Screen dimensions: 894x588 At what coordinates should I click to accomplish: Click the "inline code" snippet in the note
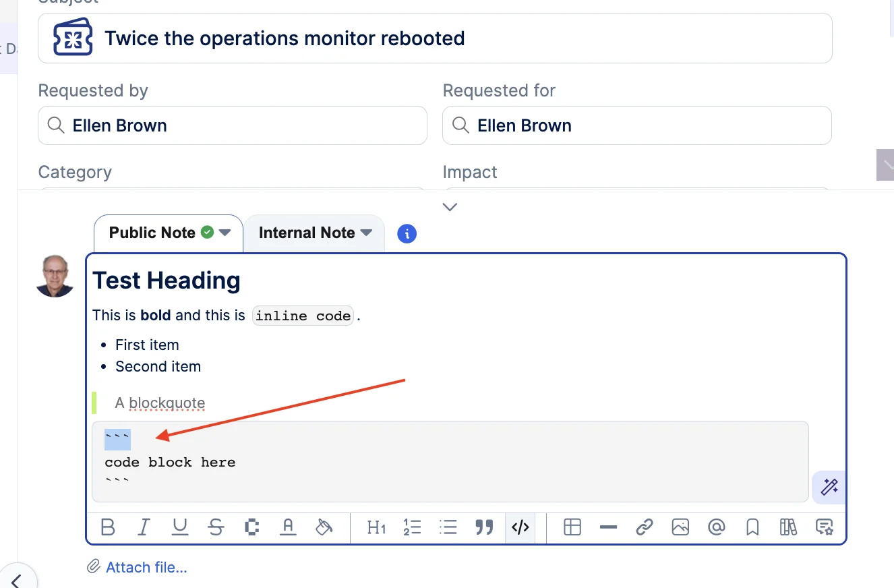pyautogui.click(x=303, y=316)
